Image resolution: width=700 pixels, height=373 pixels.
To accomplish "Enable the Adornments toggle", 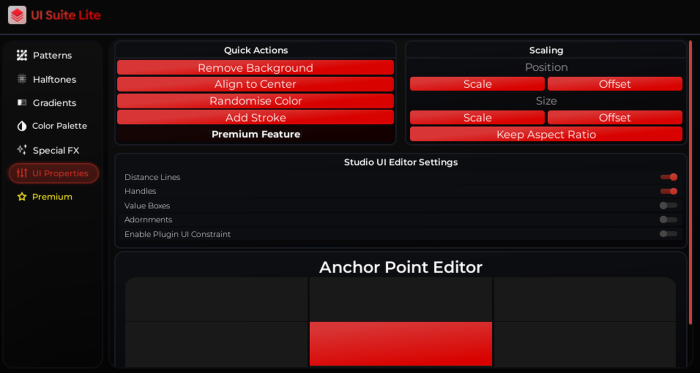I will (669, 220).
